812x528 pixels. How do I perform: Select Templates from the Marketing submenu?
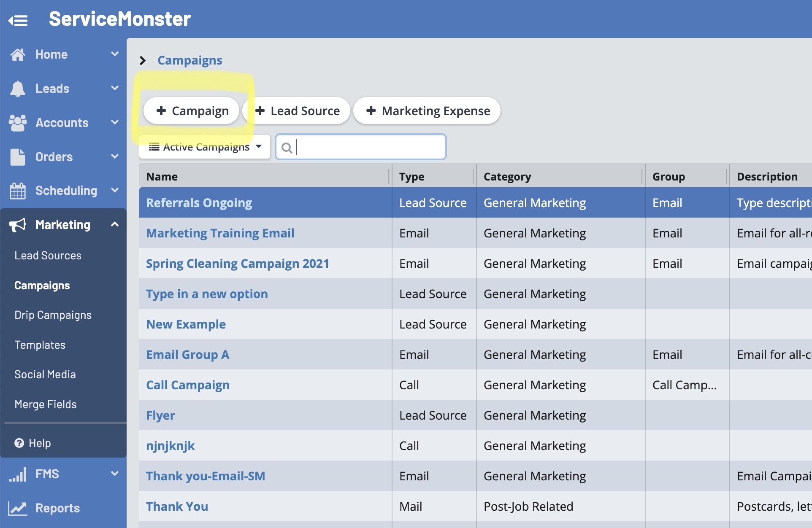[40, 345]
